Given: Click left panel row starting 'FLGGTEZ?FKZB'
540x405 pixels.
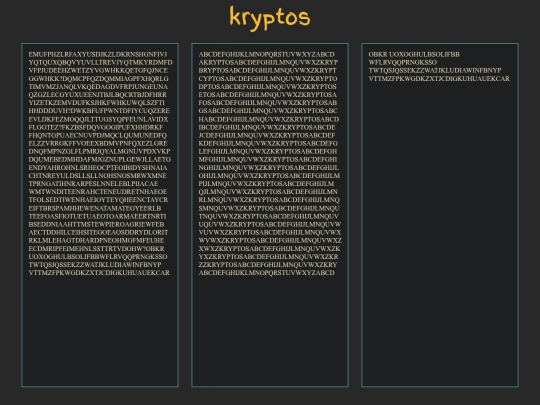Looking at the screenshot, I should click(x=96, y=127).
